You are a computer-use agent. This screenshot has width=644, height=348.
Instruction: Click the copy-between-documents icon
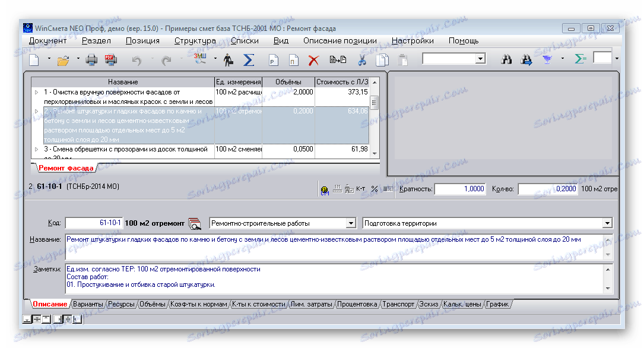[338, 60]
